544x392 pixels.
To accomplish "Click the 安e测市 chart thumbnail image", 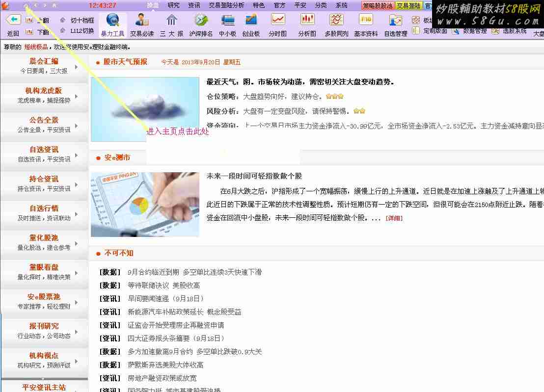I will pos(145,205).
